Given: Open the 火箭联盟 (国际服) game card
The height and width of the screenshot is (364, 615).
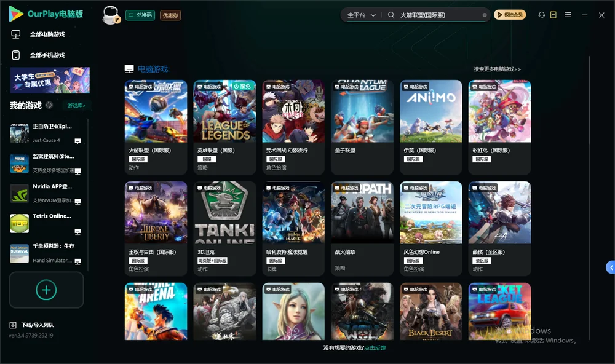Looking at the screenshot, I should pyautogui.click(x=156, y=127).
